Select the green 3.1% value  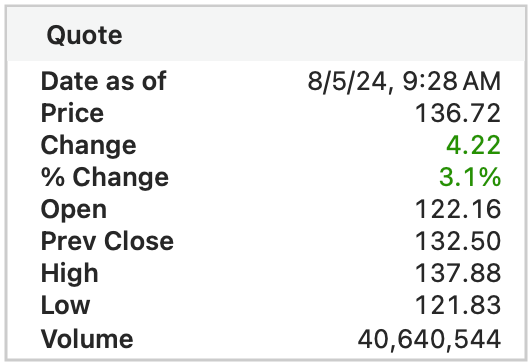pos(470,177)
